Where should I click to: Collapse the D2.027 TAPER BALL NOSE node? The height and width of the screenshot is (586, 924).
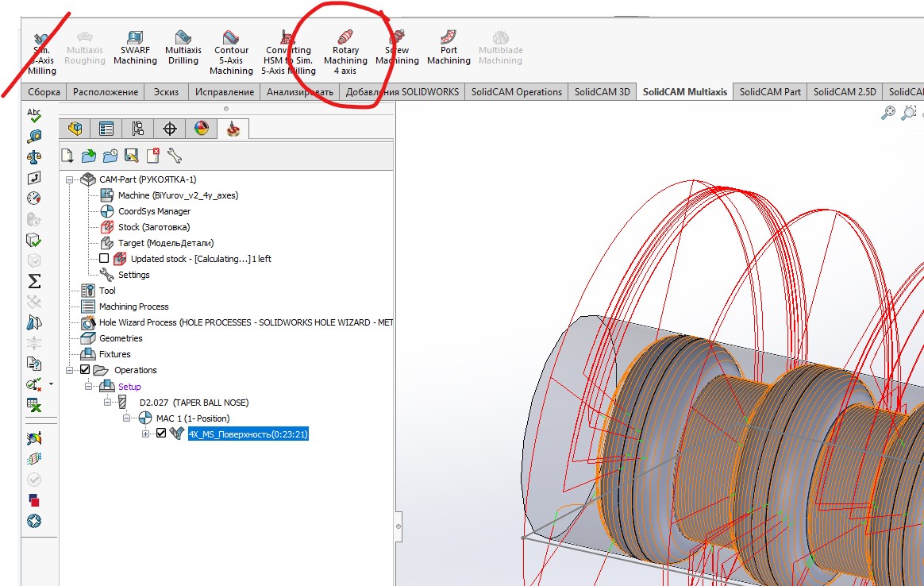107,402
